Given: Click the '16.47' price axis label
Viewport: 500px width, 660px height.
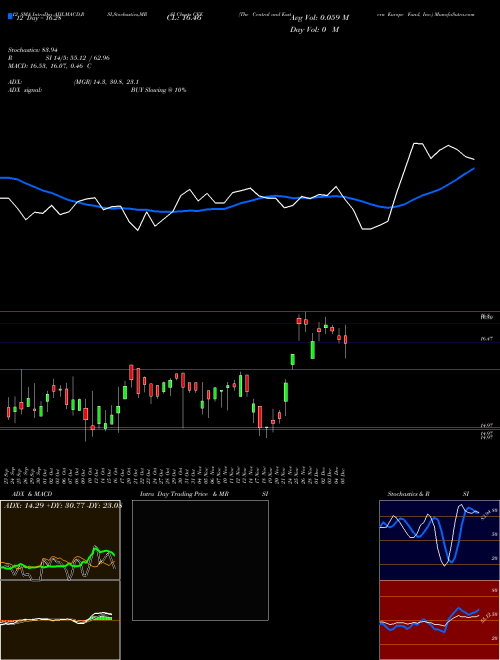Looking at the screenshot, I should 487,338.
